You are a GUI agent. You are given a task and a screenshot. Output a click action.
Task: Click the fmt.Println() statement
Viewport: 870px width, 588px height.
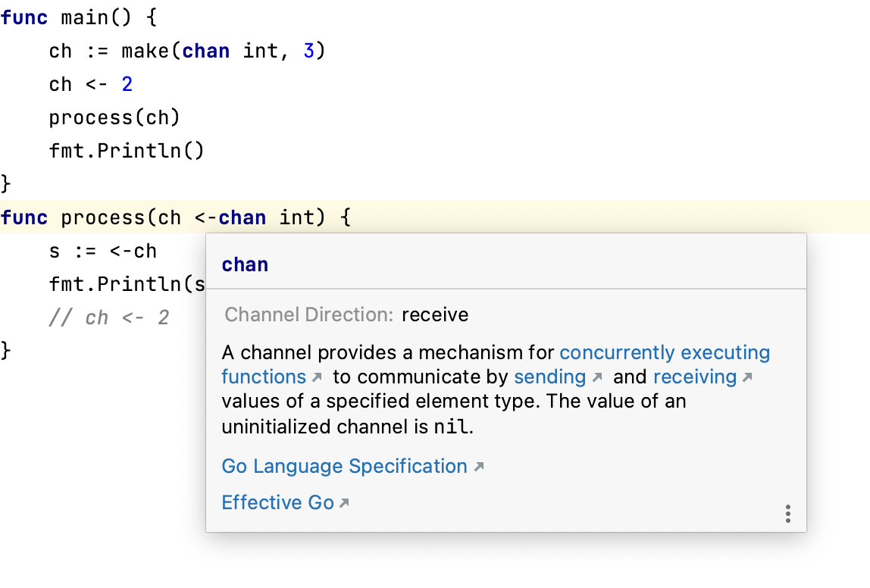pos(126,150)
